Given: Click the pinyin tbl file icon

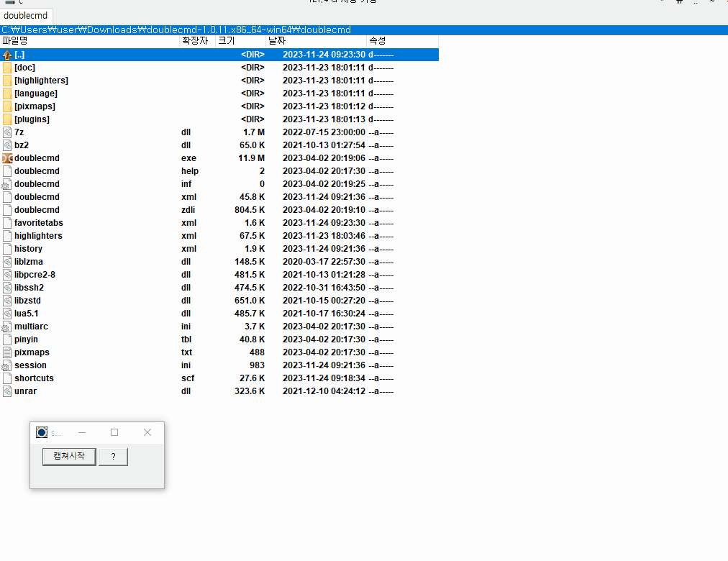Looking at the screenshot, I should tap(7, 340).
